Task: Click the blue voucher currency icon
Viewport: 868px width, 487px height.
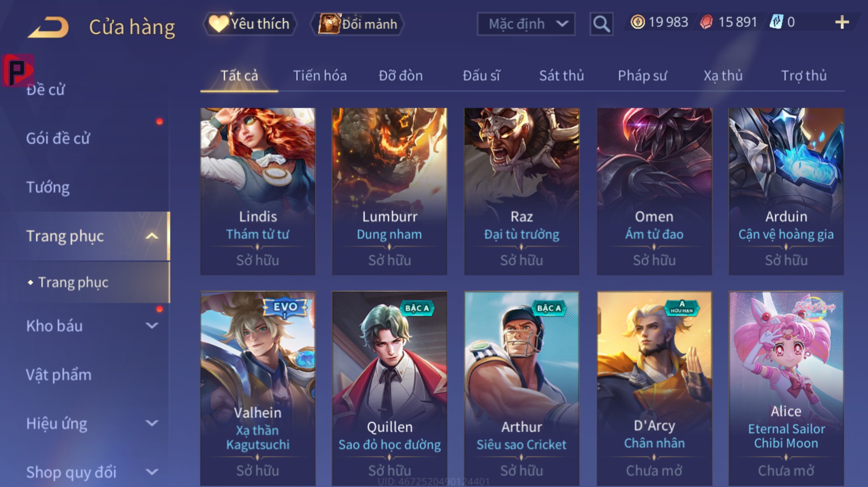Action: [776, 22]
